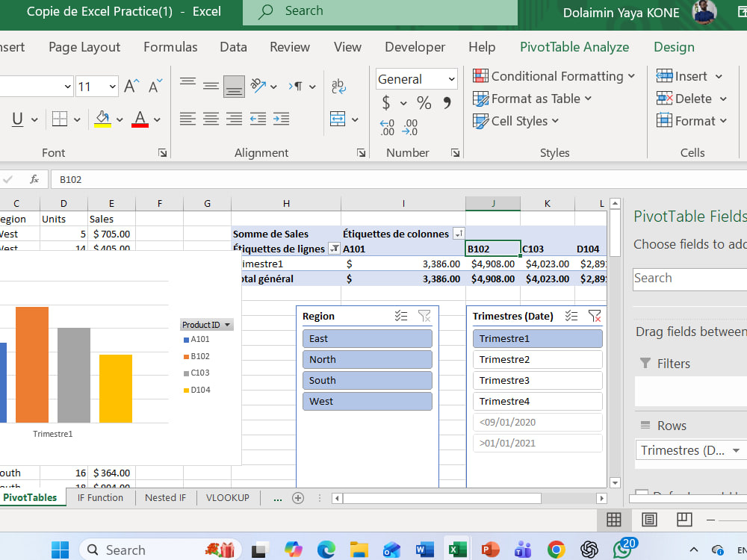Apply underline formatting
Viewport: 747px width, 560px height.
[x=18, y=119]
